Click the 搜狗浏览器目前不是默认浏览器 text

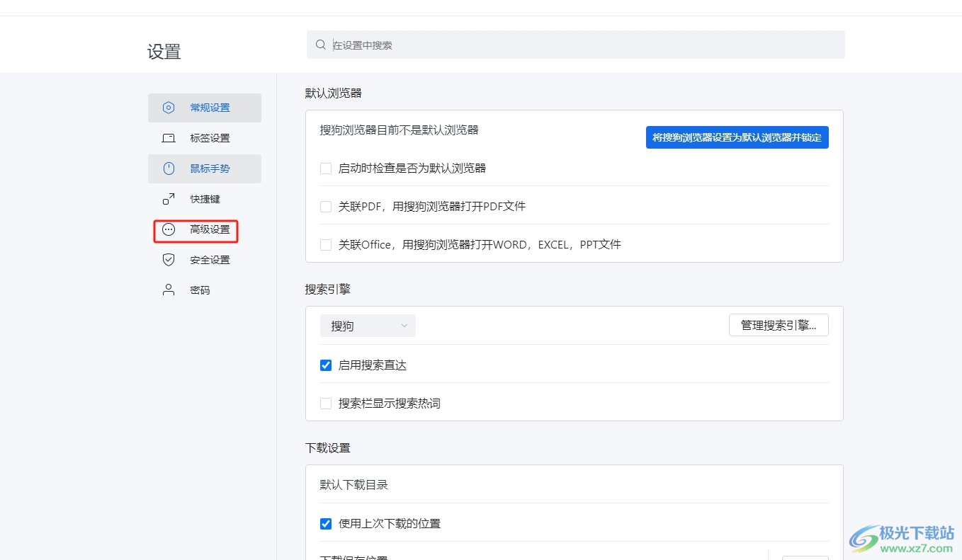(x=400, y=130)
